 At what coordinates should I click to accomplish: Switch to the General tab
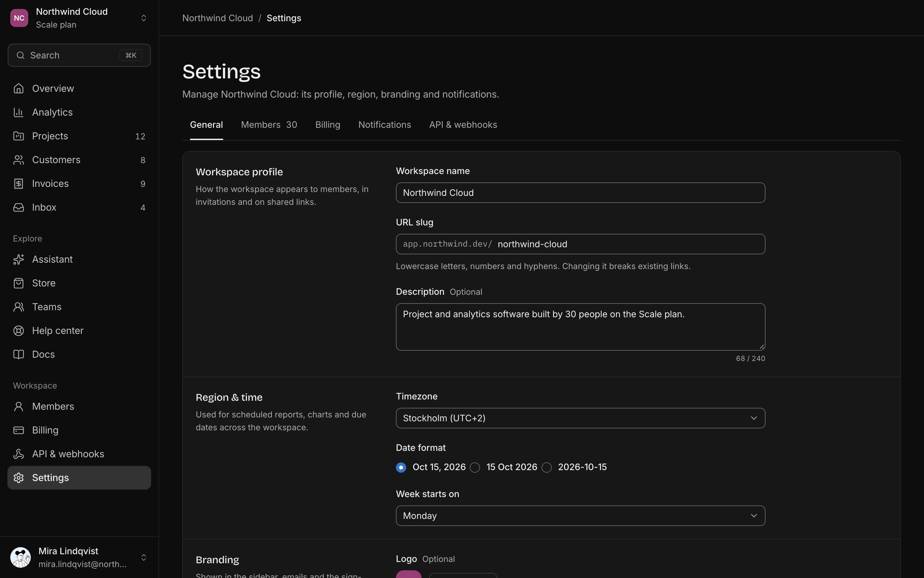click(x=207, y=125)
